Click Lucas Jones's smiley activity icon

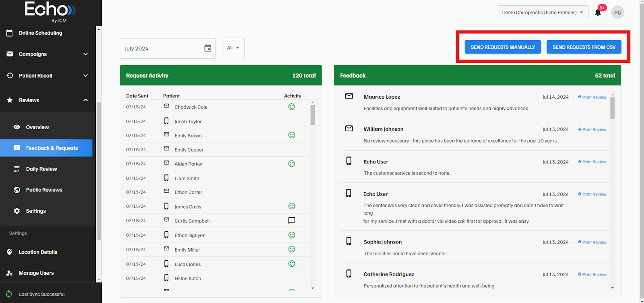point(292,264)
